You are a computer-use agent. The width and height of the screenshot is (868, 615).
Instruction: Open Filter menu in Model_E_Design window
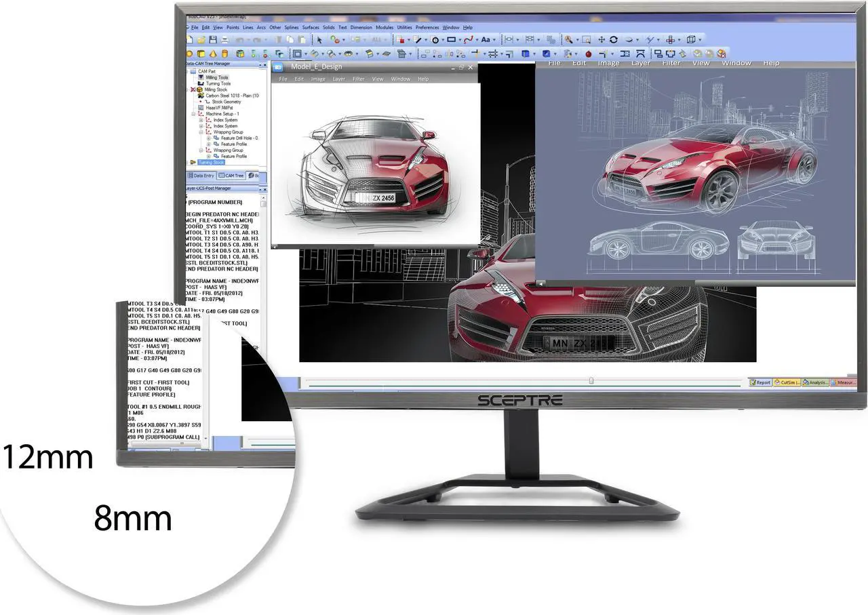359,79
